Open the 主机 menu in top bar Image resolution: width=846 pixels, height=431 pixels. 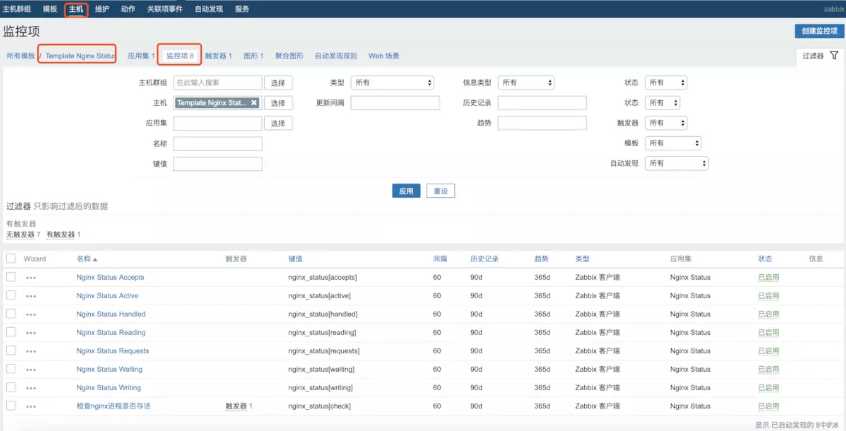pos(76,8)
